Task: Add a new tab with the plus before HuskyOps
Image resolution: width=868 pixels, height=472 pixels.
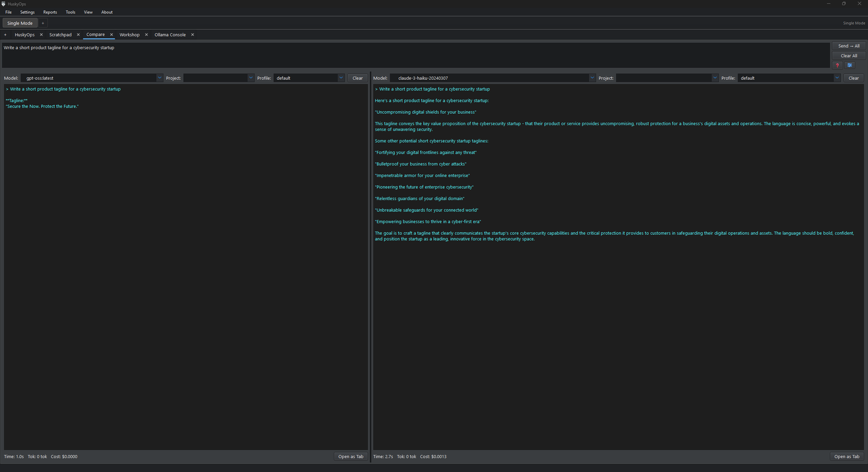Action: [x=5, y=35]
